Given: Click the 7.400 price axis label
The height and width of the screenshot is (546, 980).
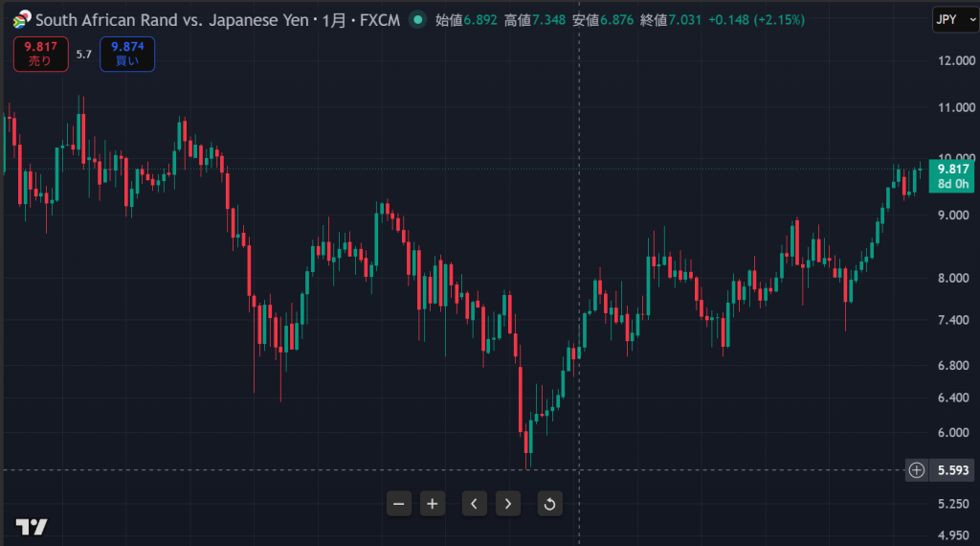Looking at the screenshot, I should (x=953, y=320).
